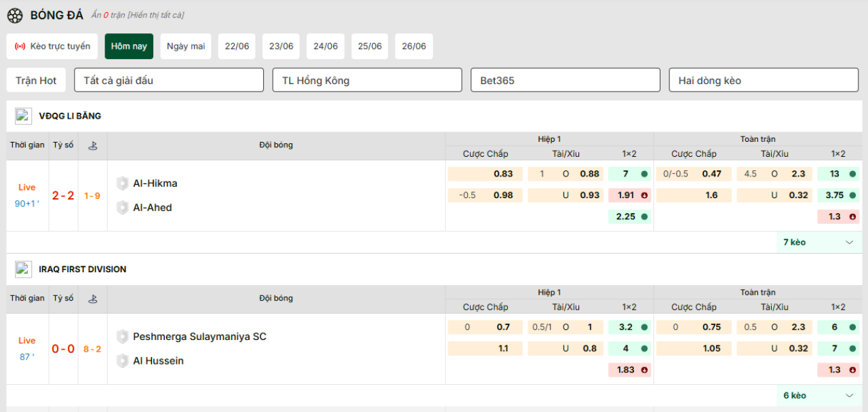Click the Kèo trực tuyến button
This screenshot has height=412, width=868.
[52, 46]
